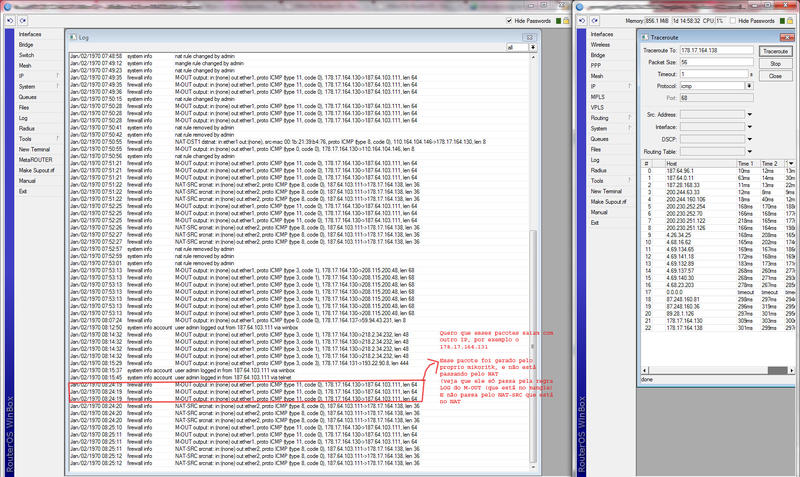Expand the DSCP field arrow
The image size is (800, 477).
(749, 139)
